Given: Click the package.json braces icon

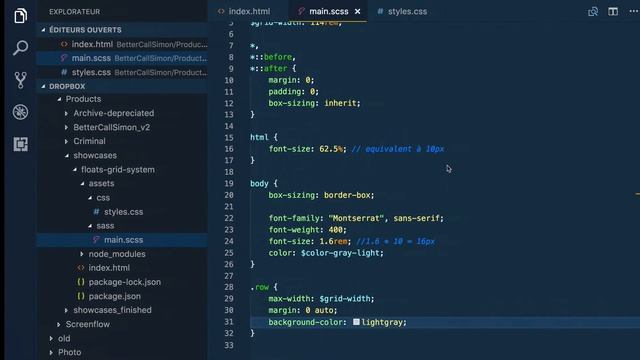Looking at the screenshot, I should pos(81,296).
